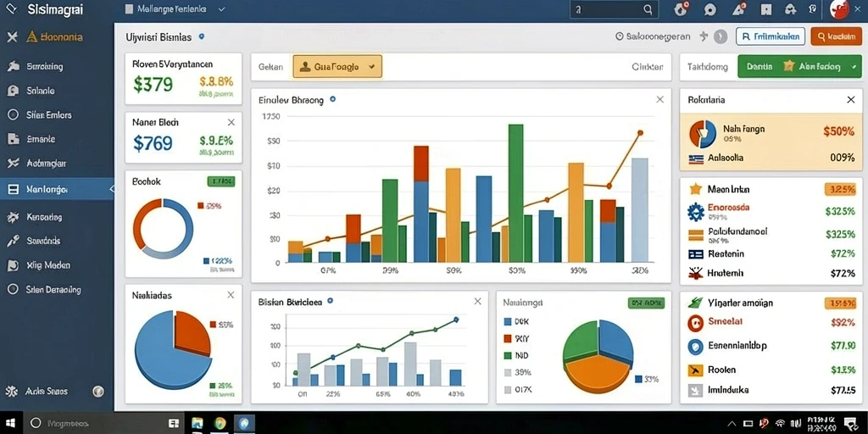Open the red user avatar in top right
Screen dimensions: 868x434
point(840,9)
